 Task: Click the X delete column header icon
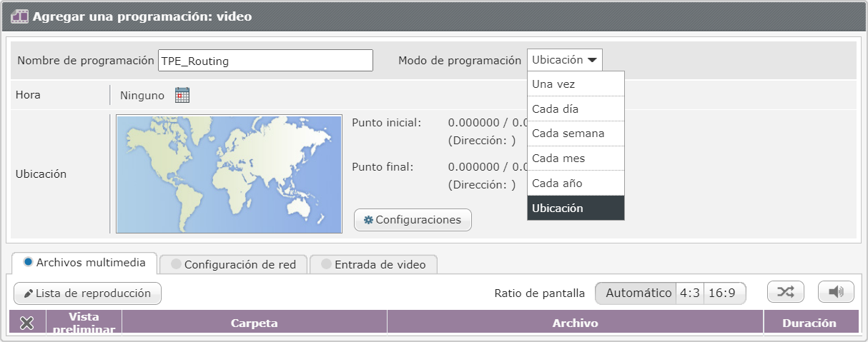27,323
